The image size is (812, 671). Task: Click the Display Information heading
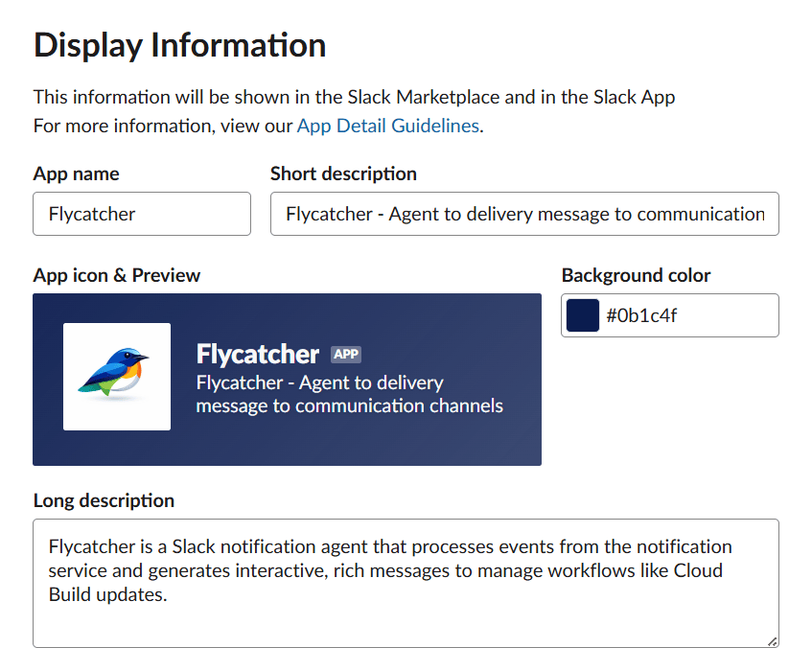[x=180, y=45]
